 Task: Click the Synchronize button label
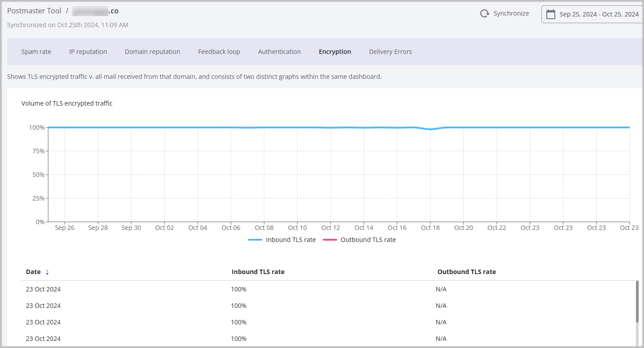click(511, 14)
